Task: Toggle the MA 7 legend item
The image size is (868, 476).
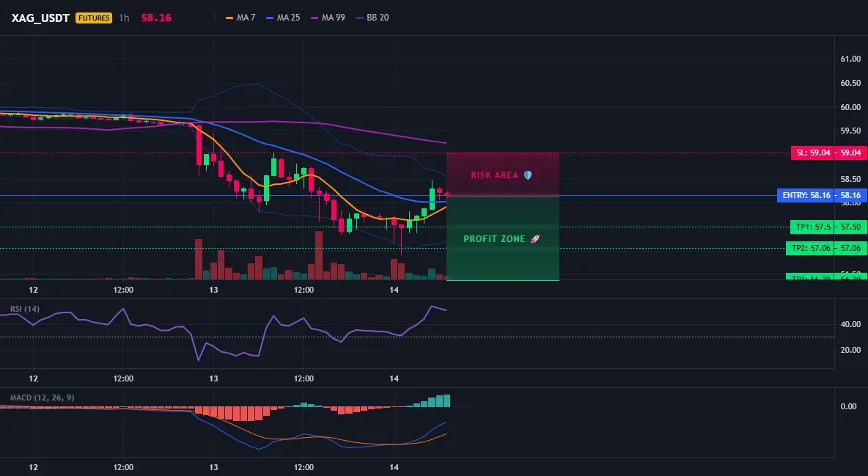Action: click(240, 18)
